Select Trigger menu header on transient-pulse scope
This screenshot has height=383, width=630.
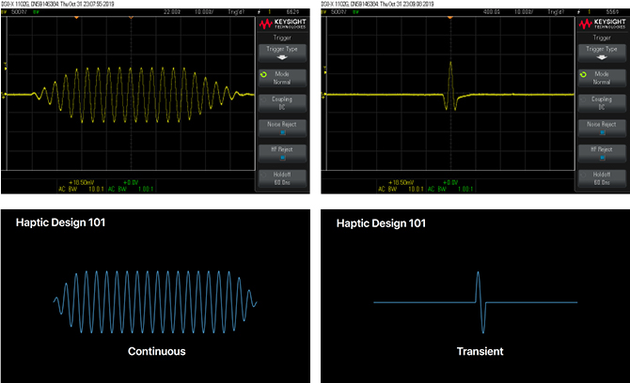coord(602,37)
